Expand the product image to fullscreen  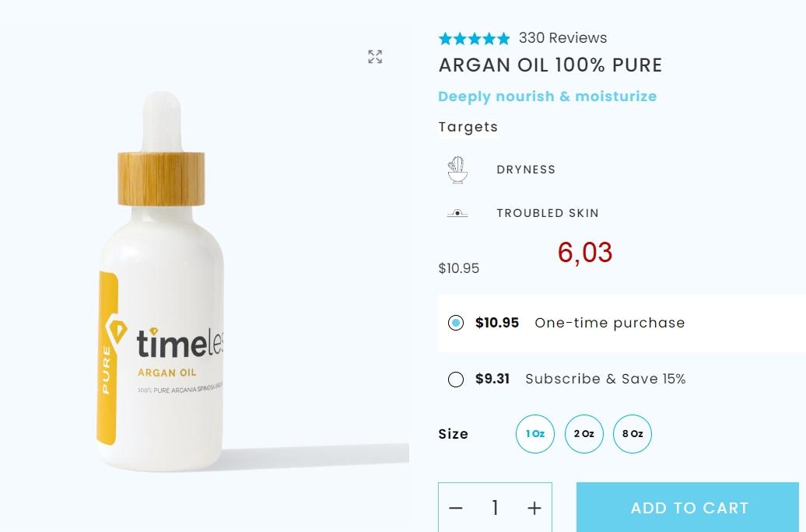click(375, 57)
